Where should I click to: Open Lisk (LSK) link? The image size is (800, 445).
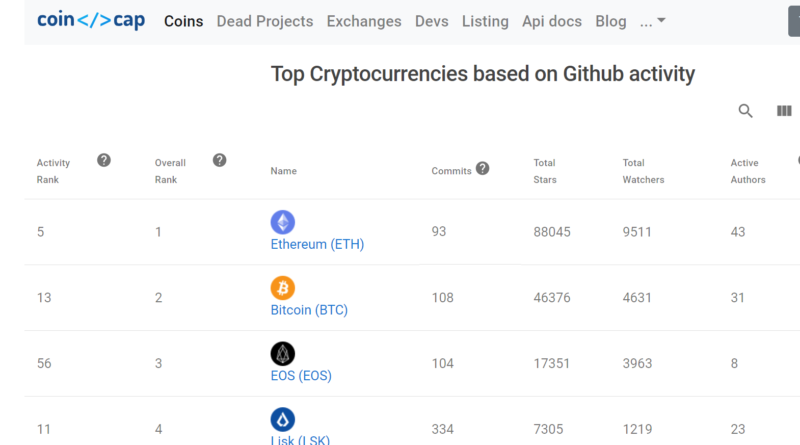300,440
